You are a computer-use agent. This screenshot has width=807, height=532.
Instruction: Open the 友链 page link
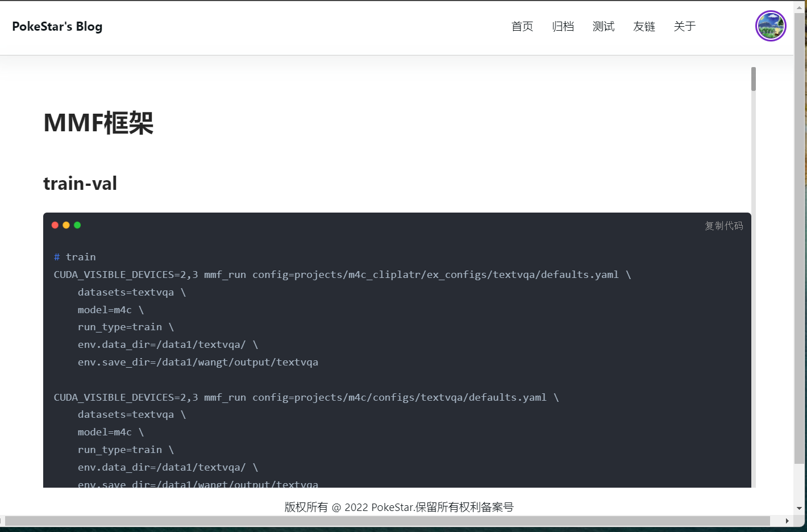click(644, 26)
